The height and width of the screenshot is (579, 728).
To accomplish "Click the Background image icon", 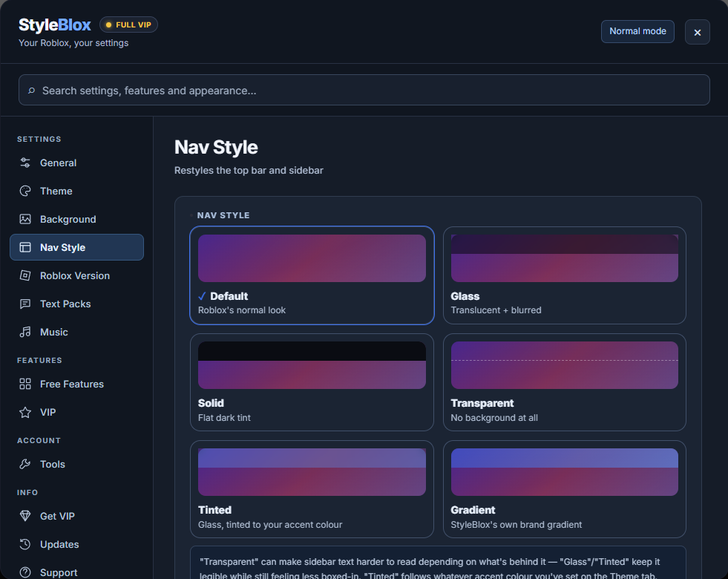I will click(x=25, y=219).
